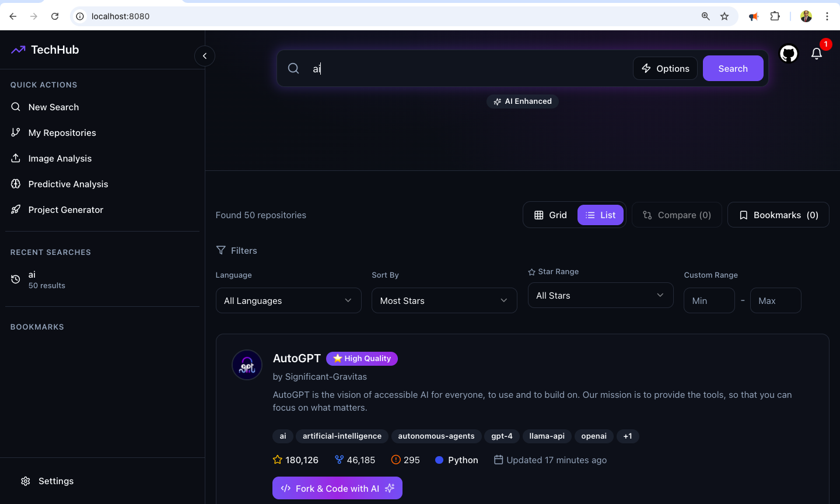The image size is (840, 504).
Task: Click the Filters funnel icon
Action: [221, 250]
